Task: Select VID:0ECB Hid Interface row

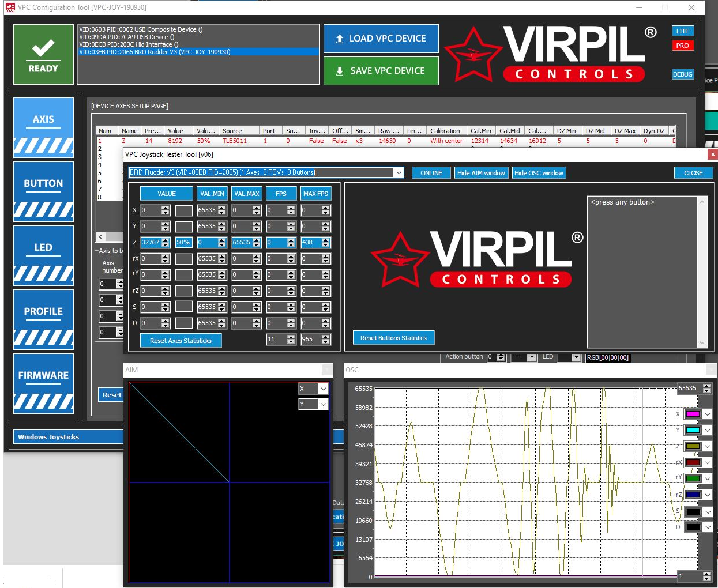Action: [x=198, y=44]
